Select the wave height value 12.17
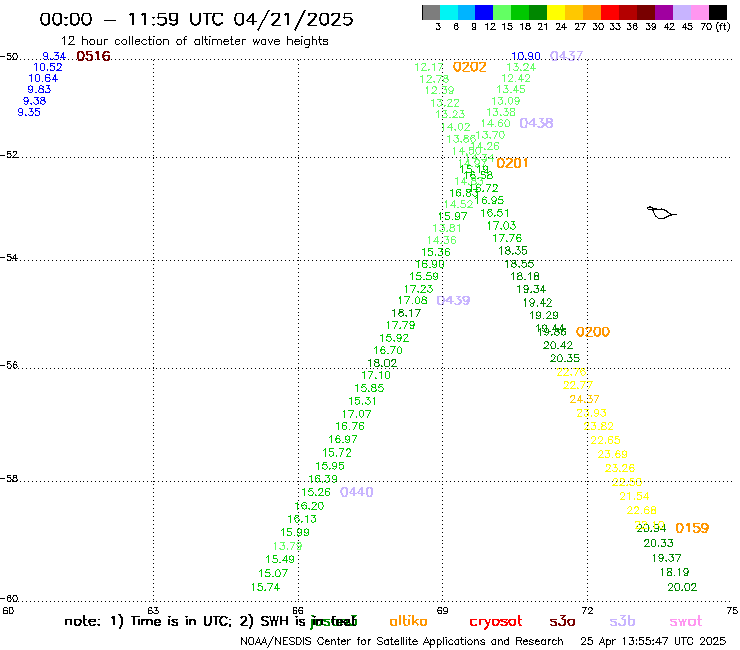Image resolution: width=740 pixels, height=650 pixels. pyautogui.click(x=429, y=68)
